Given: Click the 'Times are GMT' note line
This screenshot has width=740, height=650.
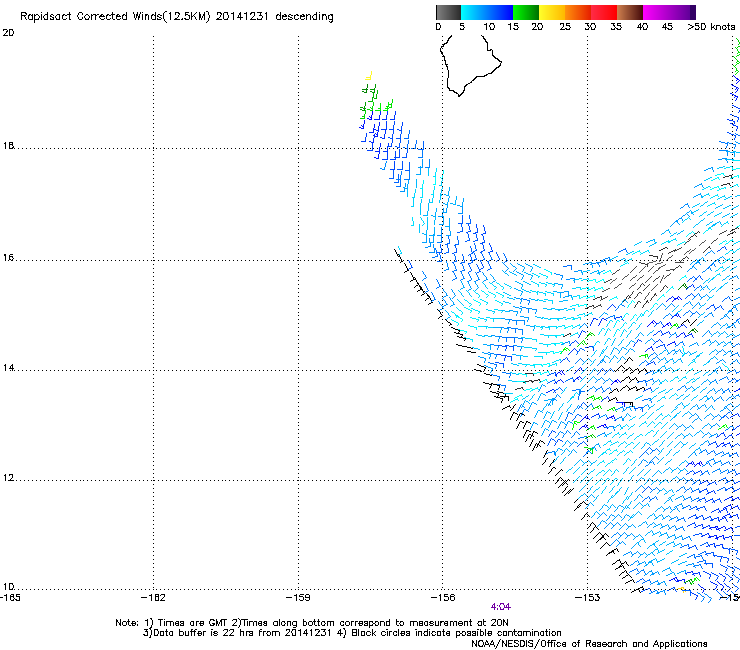Looking at the screenshot, I should pyautogui.click(x=311, y=623).
